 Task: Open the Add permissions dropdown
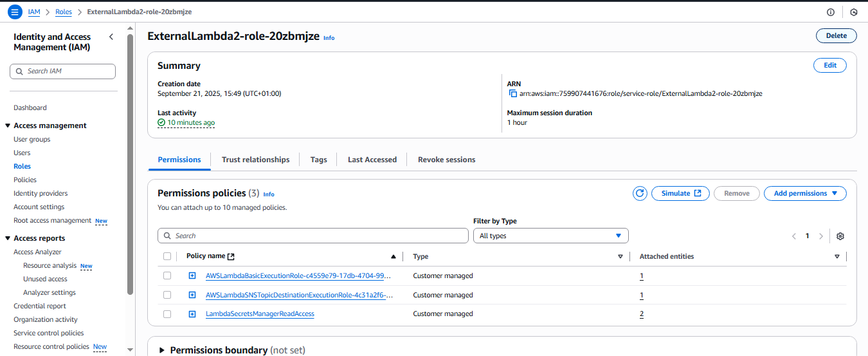(805, 193)
